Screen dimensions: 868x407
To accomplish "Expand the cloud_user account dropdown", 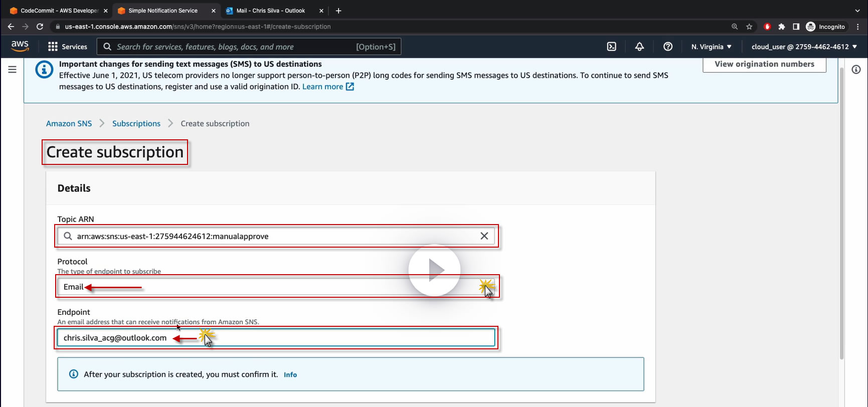I will click(x=804, y=47).
